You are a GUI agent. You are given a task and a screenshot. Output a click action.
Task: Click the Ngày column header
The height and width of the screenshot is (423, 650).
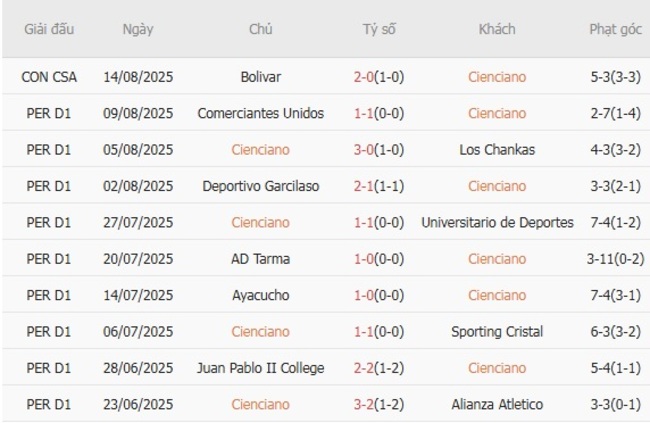(x=138, y=29)
